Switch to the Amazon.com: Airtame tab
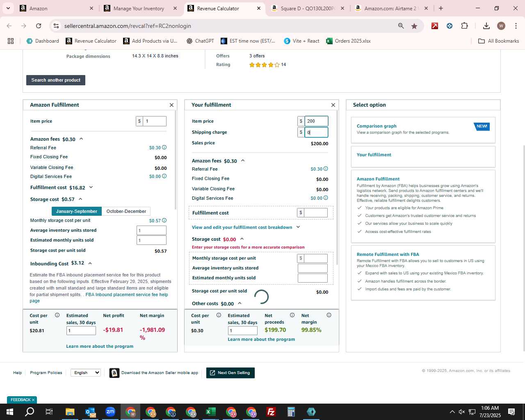The height and width of the screenshot is (420, 525). coord(391,8)
